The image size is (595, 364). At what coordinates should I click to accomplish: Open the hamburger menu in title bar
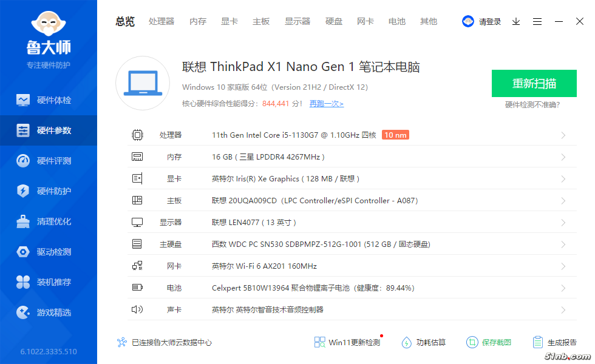click(x=537, y=21)
